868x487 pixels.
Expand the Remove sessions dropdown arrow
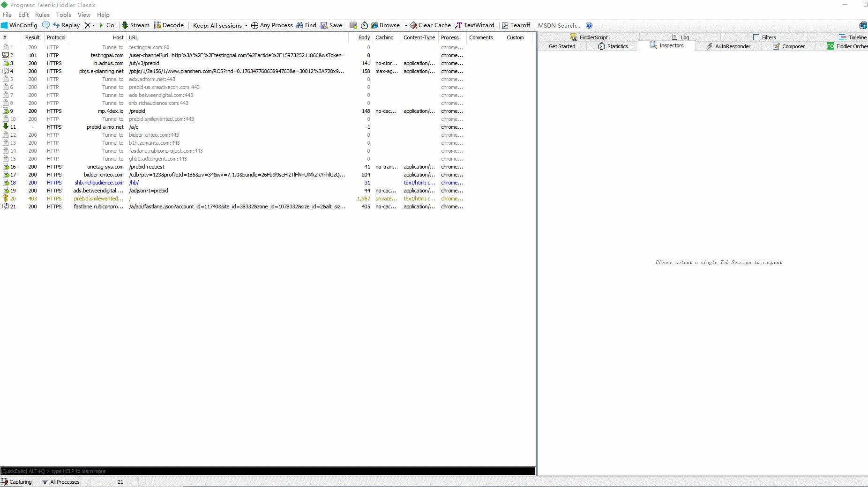click(x=93, y=25)
